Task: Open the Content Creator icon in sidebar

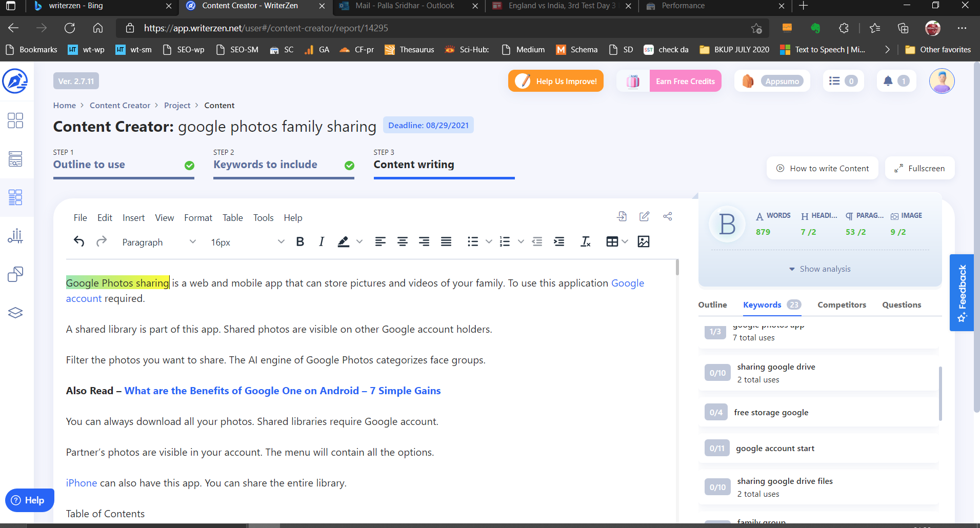Action: [15, 197]
